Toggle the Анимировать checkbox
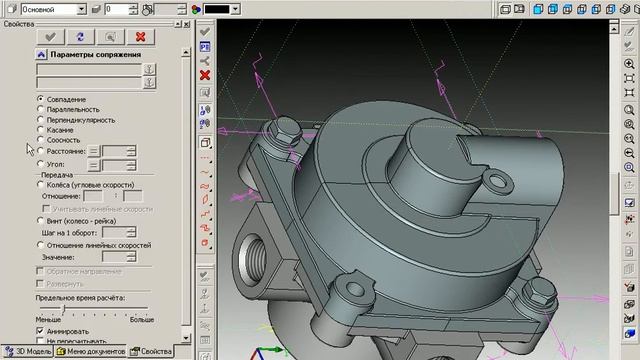The height and width of the screenshot is (360, 640). pos(40,331)
